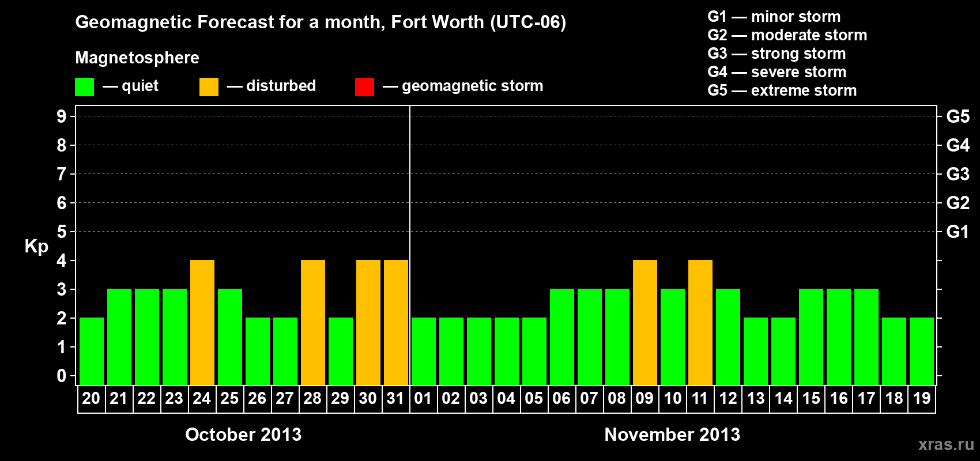The height and width of the screenshot is (461, 980).
Task: Click the November 2013 month label
Action: pyautogui.click(x=672, y=434)
